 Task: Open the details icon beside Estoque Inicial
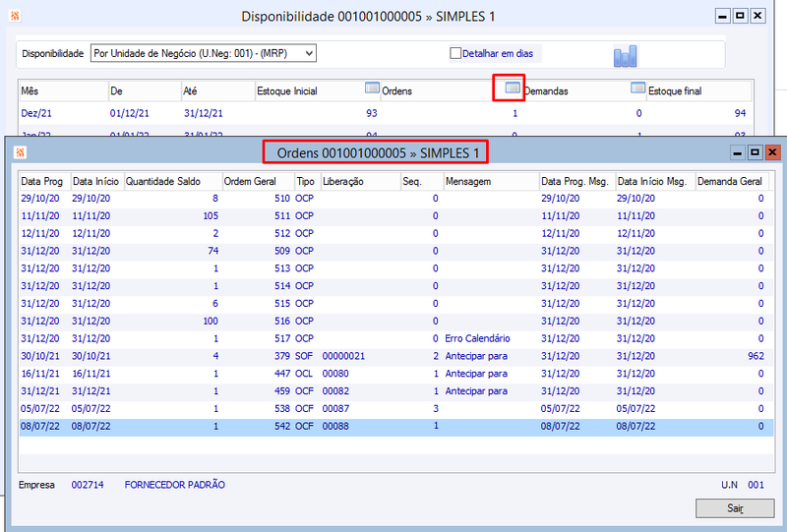(372, 88)
